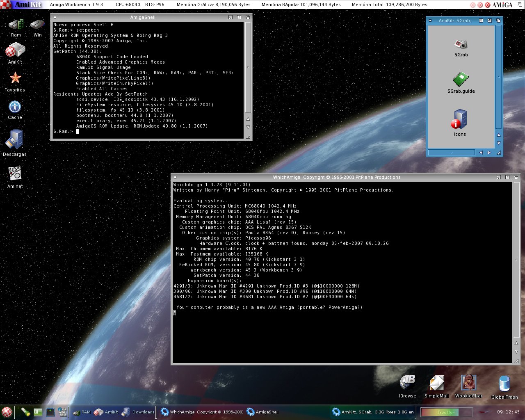Screen dimensions: 525x420
Task: Click the WhichAmiga window title bar
Action: [x=337, y=177]
